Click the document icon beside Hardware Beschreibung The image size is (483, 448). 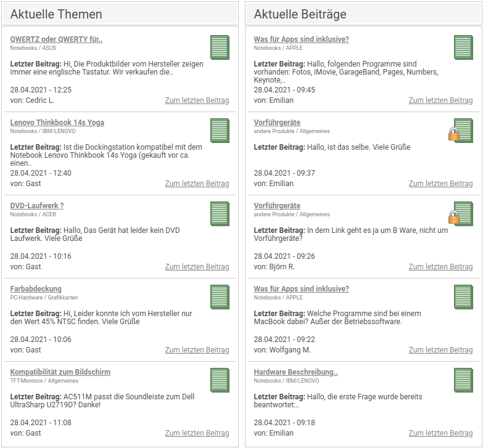coord(464,380)
